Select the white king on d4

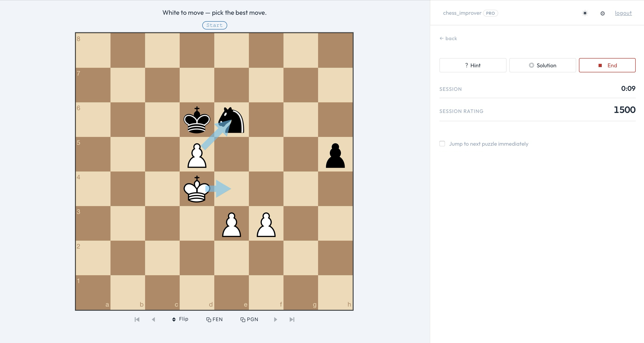[x=197, y=189]
